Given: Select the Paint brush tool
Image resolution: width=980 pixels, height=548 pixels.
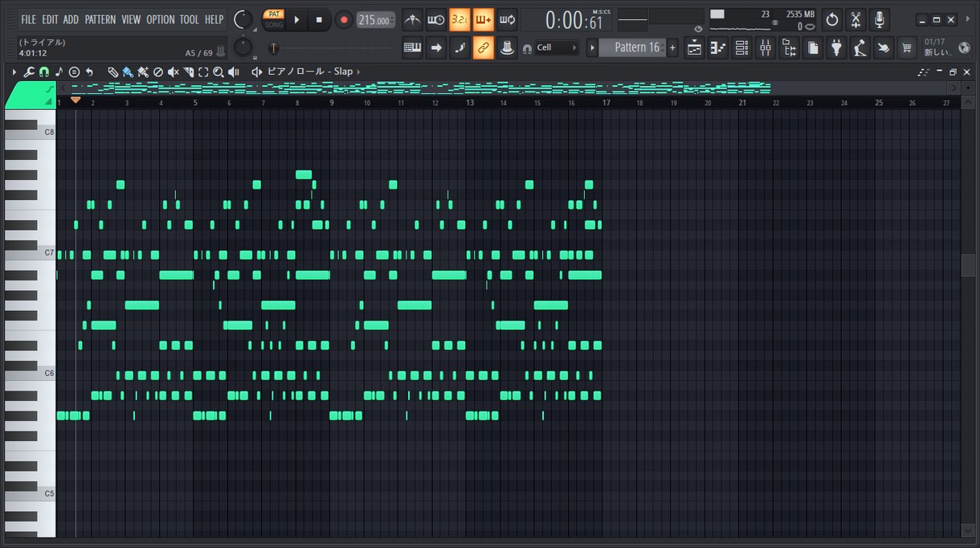Looking at the screenshot, I should [x=128, y=72].
